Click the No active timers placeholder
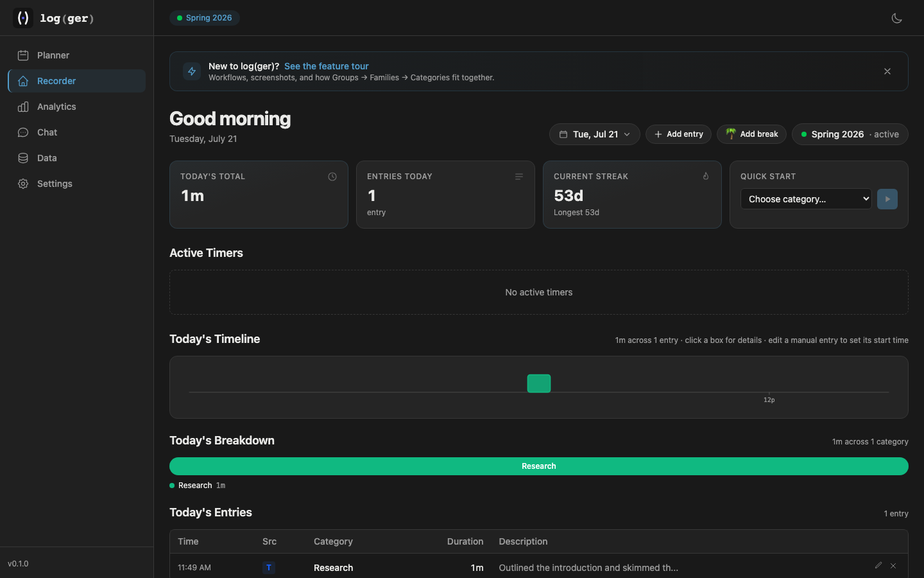This screenshot has height=578, width=924. tap(539, 292)
